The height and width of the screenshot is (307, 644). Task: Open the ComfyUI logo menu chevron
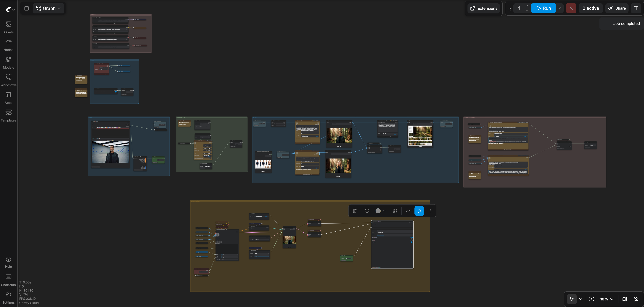pyautogui.click(x=13, y=10)
